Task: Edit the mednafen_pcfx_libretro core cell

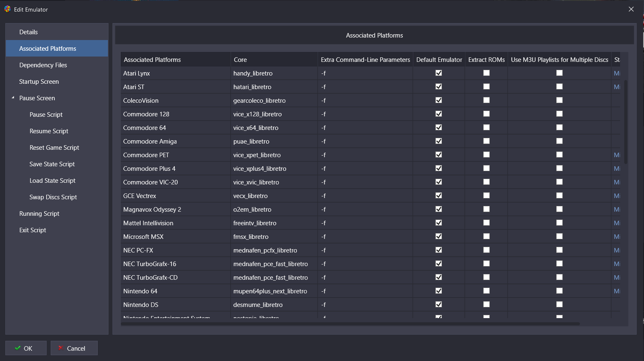Action: pos(274,250)
